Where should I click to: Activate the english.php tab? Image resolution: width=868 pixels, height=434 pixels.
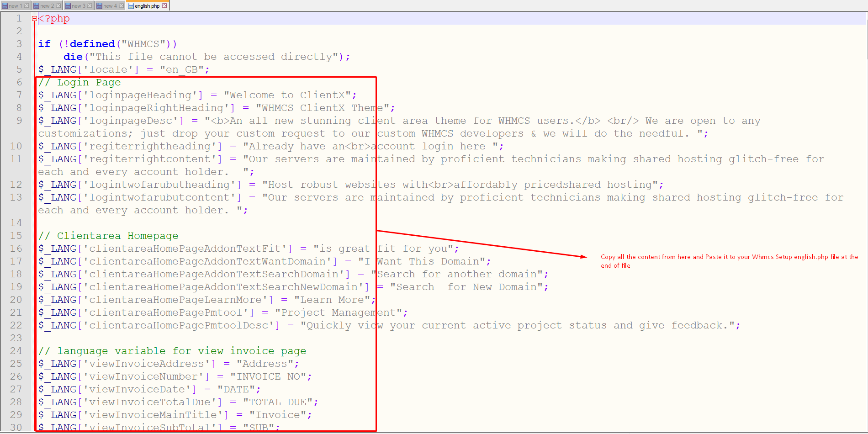147,6
